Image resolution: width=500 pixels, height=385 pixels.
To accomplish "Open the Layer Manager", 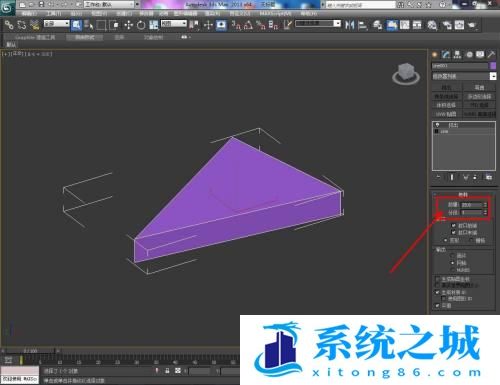I will pos(378,25).
